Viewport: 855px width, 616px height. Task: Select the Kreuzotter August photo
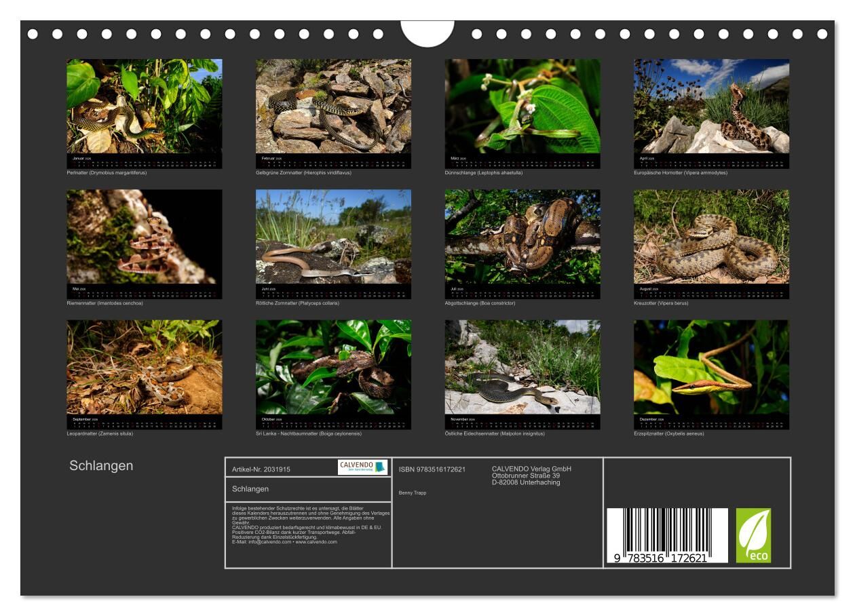[x=711, y=237]
